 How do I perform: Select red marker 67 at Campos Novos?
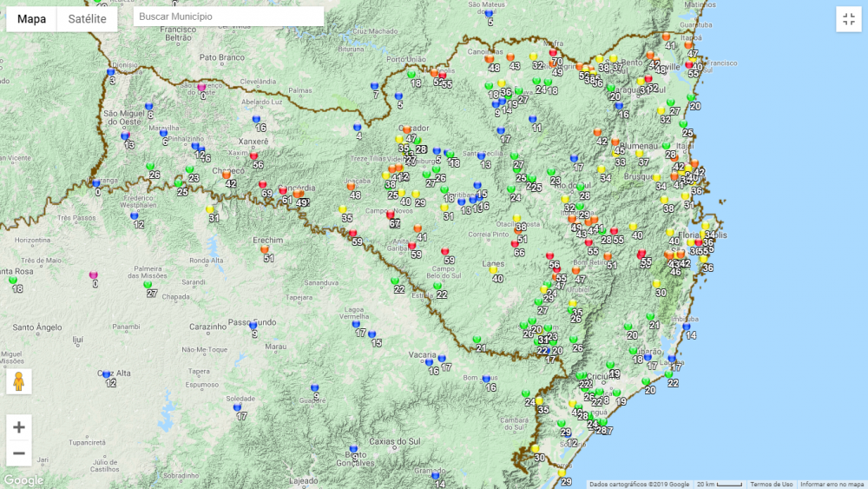pos(391,215)
